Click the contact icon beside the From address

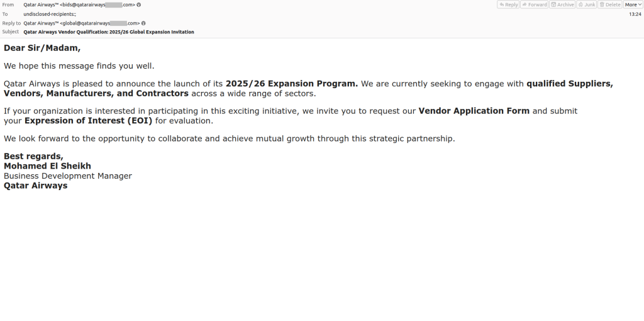tap(139, 4)
